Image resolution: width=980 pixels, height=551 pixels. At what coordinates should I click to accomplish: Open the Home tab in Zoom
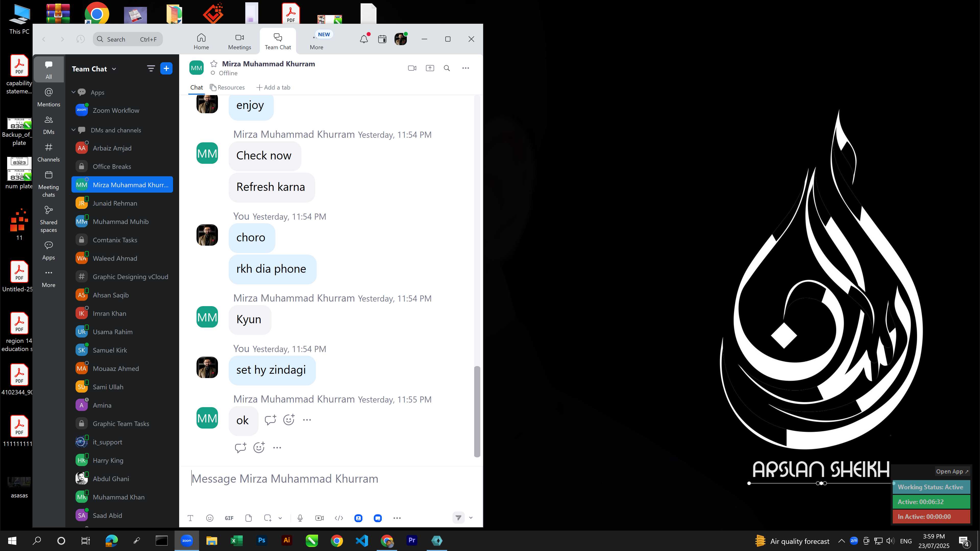click(201, 41)
